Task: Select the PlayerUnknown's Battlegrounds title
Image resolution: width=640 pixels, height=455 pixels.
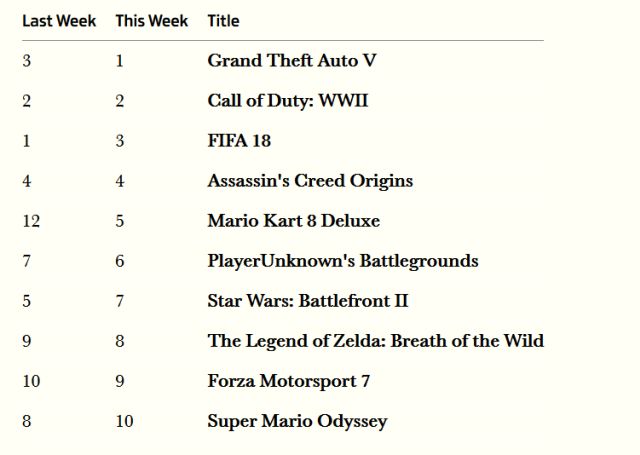Action: (x=342, y=261)
